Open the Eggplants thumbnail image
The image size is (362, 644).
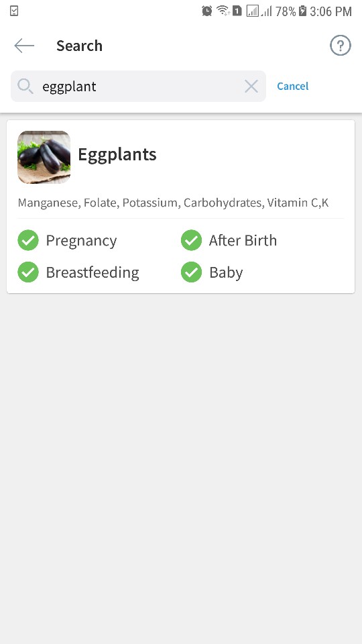[x=44, y=157]
